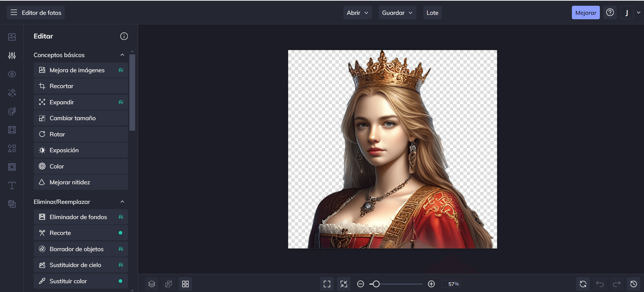This screenshot has height=292, width=644.
Task: Click the reset/refresh icon at bottom right
Action: (583, 284)
